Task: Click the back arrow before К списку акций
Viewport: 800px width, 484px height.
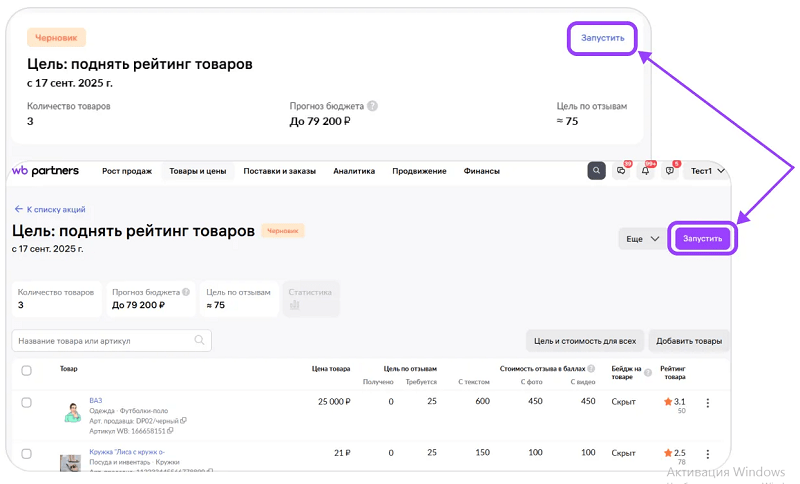Action: click(18, 209)
